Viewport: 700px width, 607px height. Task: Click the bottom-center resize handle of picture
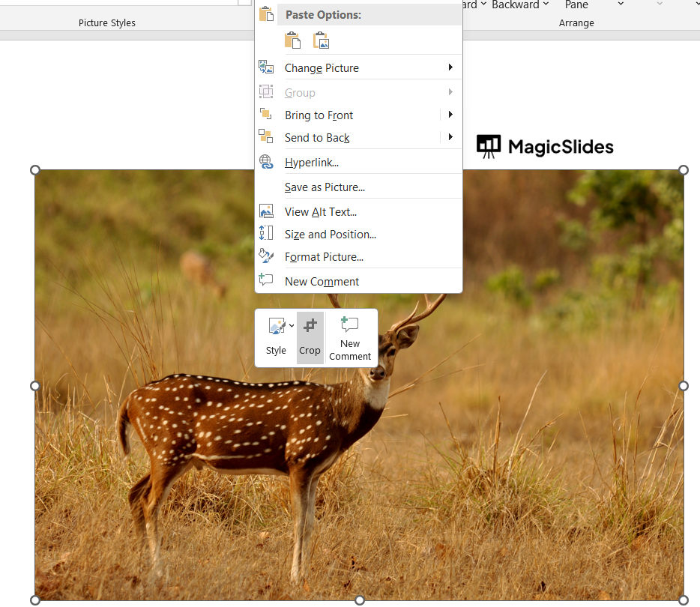[x=360, y=600]
